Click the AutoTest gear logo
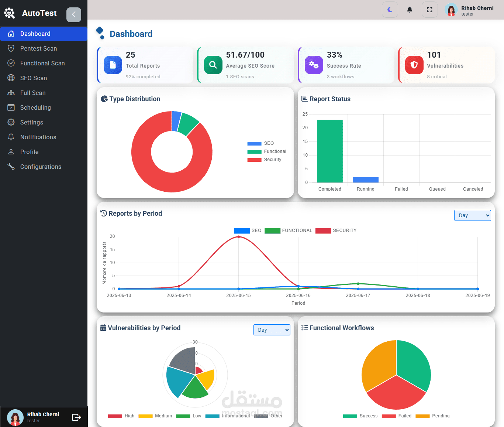 10,13
